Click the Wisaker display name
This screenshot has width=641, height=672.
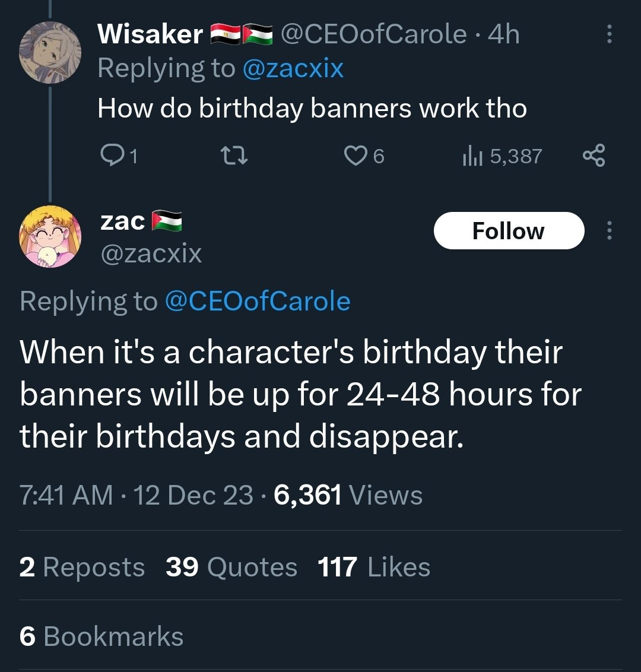click(x=150, y=34)
